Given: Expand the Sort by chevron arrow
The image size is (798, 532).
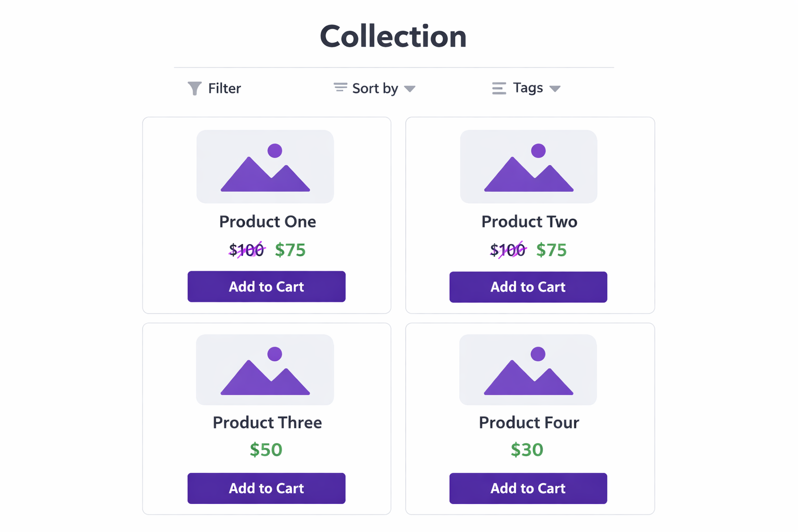Looking at the screenshot, I should coord(410,88).
